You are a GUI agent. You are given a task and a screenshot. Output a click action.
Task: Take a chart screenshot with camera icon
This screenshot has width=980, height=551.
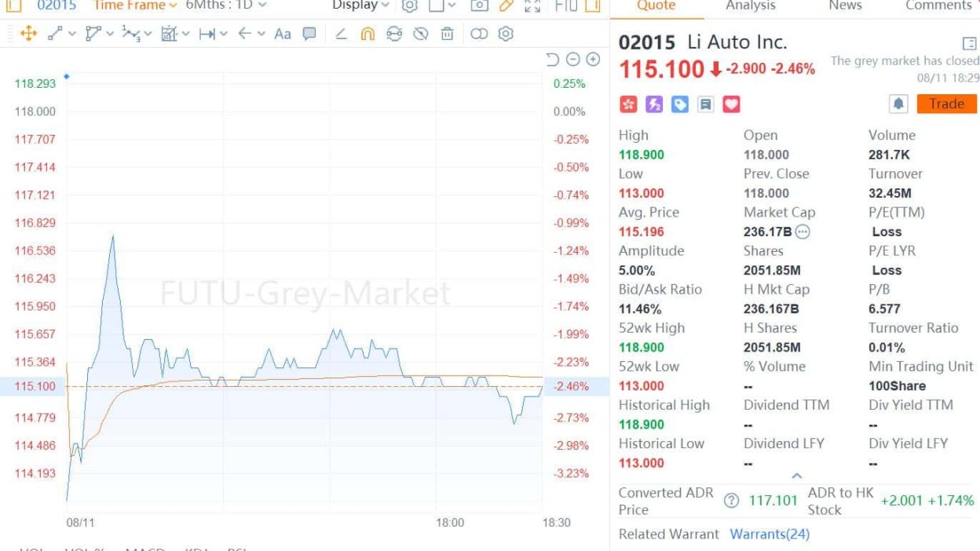coord(479,5)
